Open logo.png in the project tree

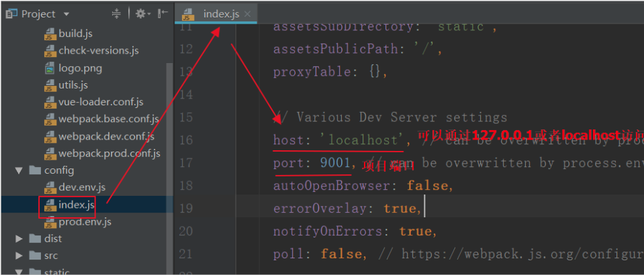80,68
